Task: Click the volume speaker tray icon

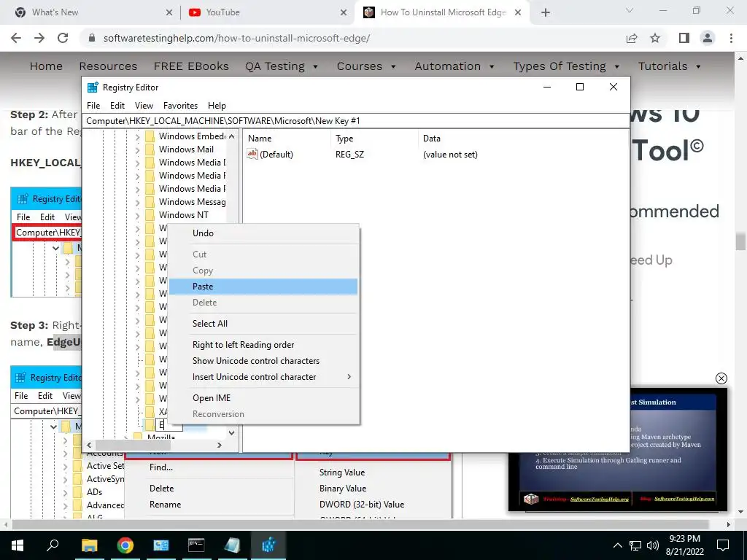Action: (x=653, y=545)
